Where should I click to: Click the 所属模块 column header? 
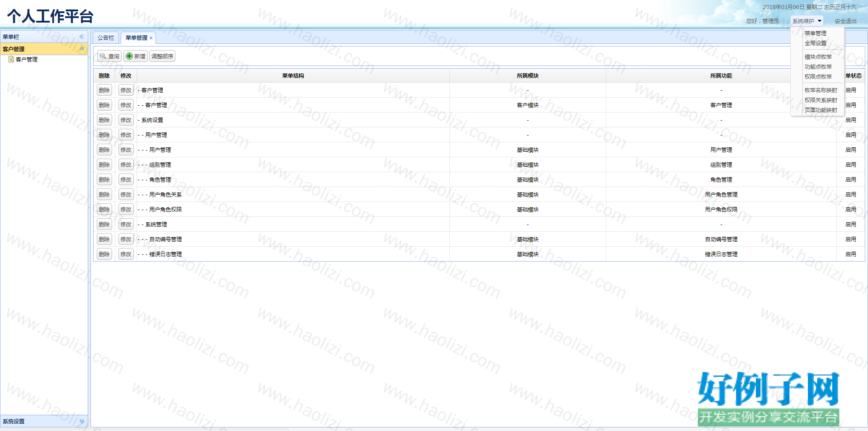click(x=528, y=75)
